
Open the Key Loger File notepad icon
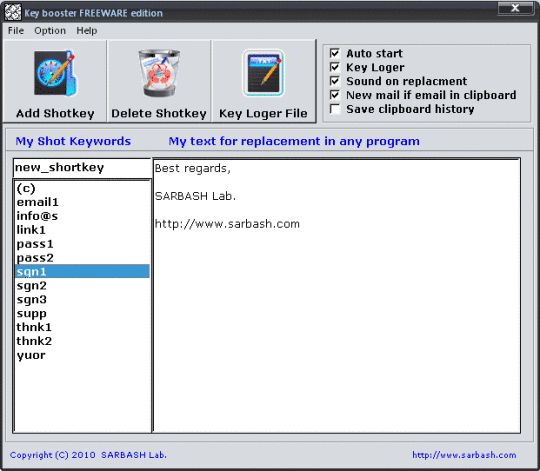pyautogui.click(x=263, y=73)
